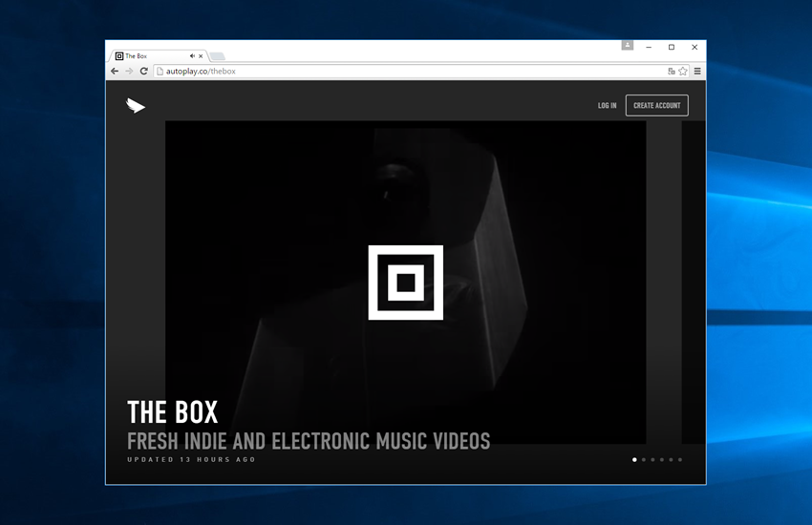Select the first carousel dot
This screenshot has width=812, height=525.
(x=634, y=460)
